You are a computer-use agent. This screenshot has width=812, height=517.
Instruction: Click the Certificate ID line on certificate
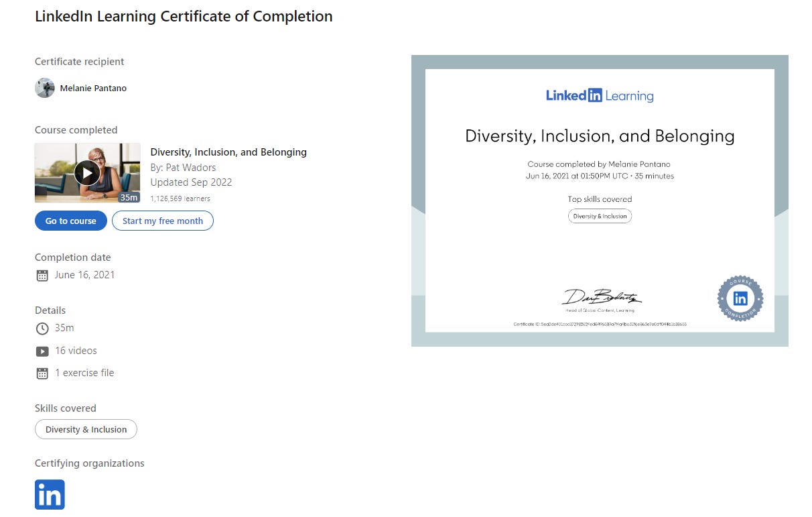pos(600,324)
